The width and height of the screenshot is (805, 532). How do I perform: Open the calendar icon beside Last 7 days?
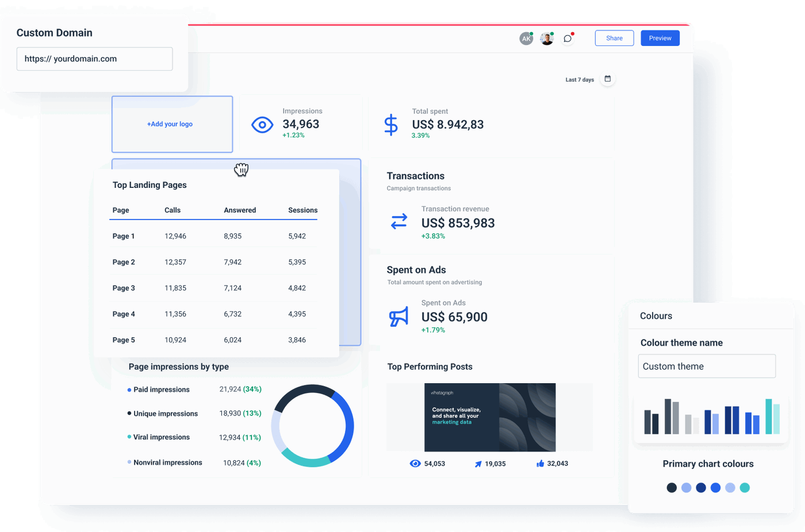point(607,79)
